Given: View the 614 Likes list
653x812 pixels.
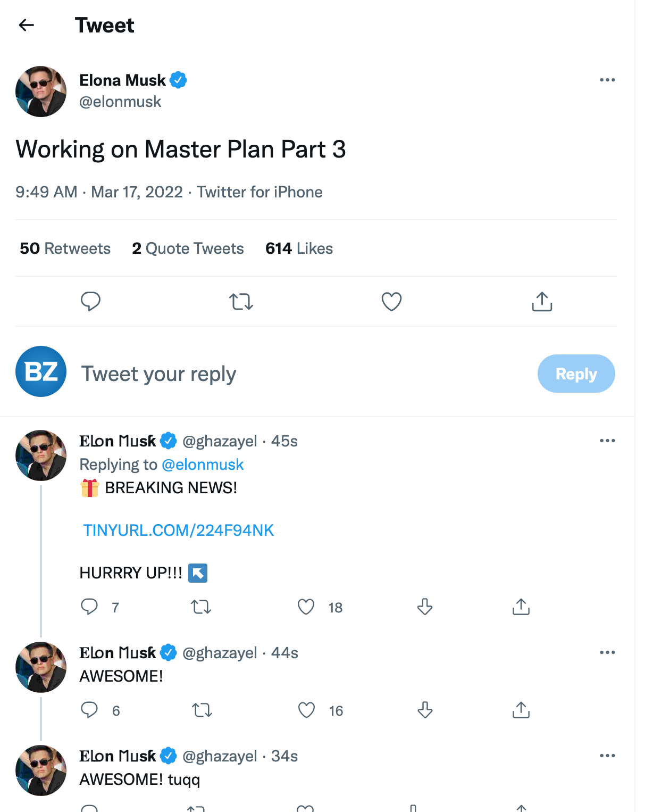Looking at the screenshot, I should click(x=299, y=248).
